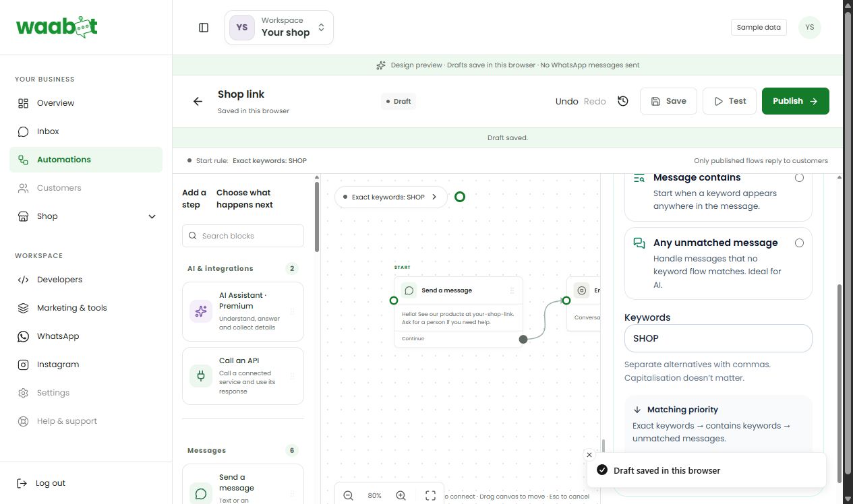
Task: Open Instagram in sidebar
Action: tap(86, 365)
